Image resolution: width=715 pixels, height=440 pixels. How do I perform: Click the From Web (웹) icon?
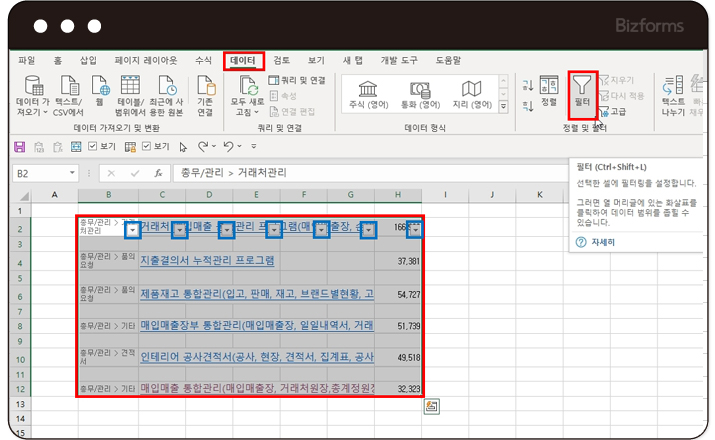(x=100, y=92)
